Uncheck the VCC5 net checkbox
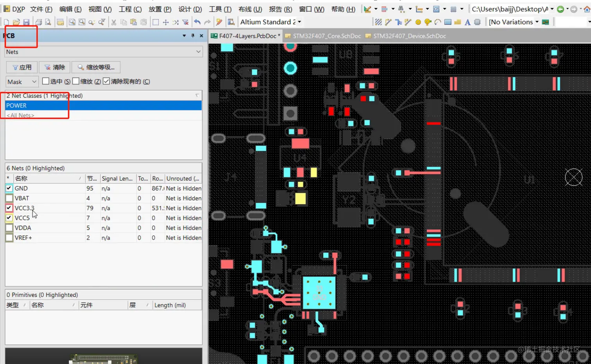 tap(9, 218)
